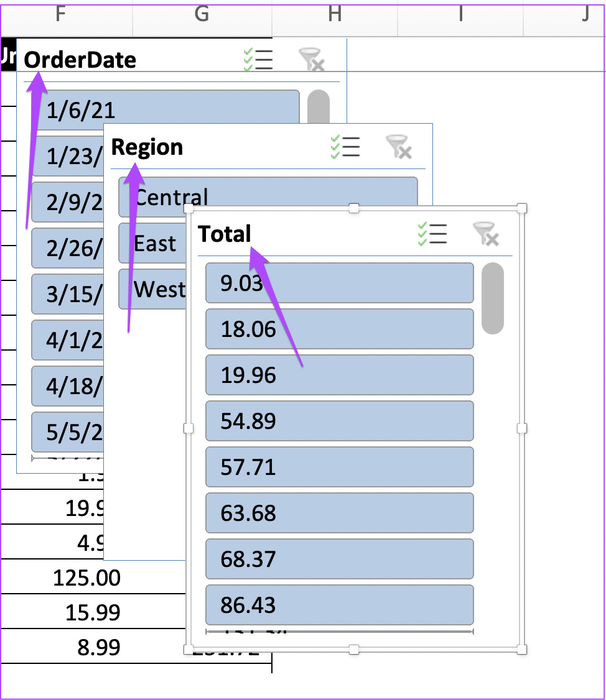Screen dimensions: 606x700
Task: Select the 86.43 total value
Action: click(x=340, y=605)
